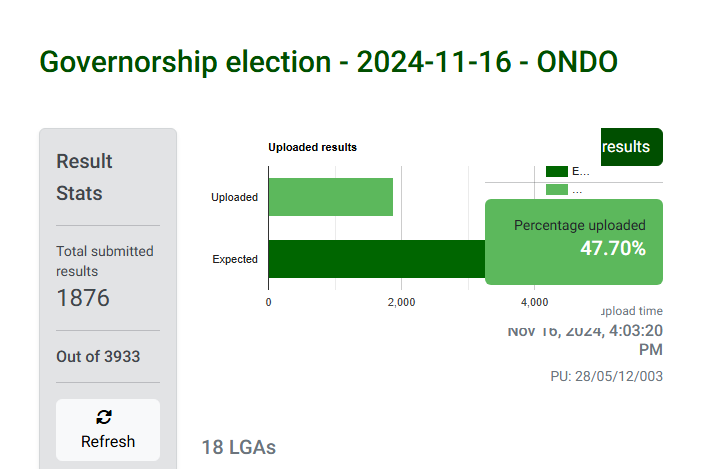Click the light green Uploaded bar
The height and width of the screenshot is (469, 706).
[x=330, y=197]
